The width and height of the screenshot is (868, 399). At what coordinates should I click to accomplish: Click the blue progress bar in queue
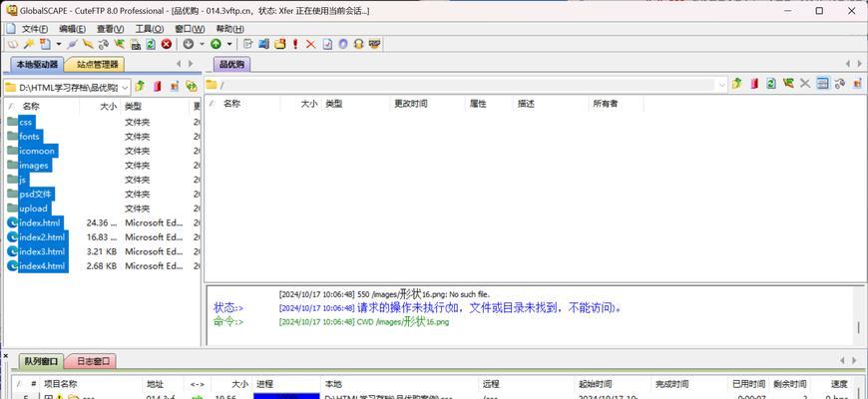click(x=286, y=396)
